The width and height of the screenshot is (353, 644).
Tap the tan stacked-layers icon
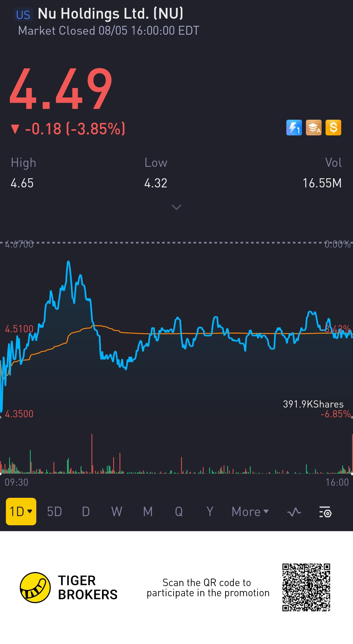pos(314,128)
